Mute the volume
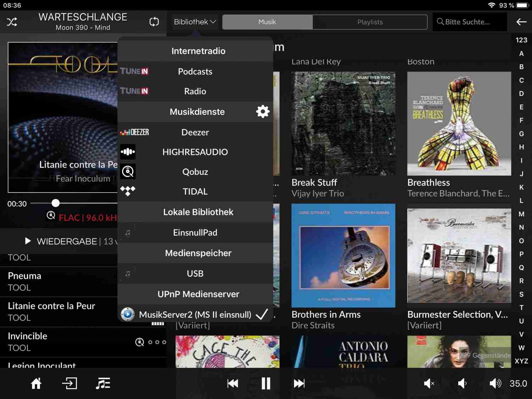532x399 pixels. click(429, 383)
